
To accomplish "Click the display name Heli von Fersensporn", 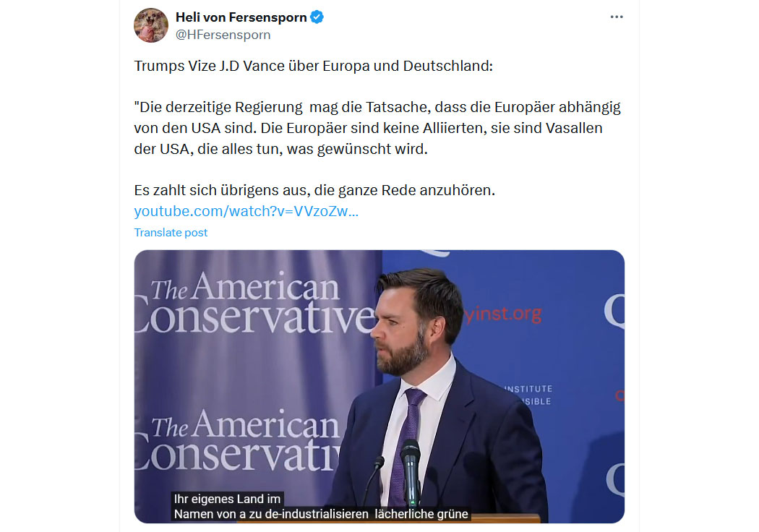I will [x=241, y=17].
